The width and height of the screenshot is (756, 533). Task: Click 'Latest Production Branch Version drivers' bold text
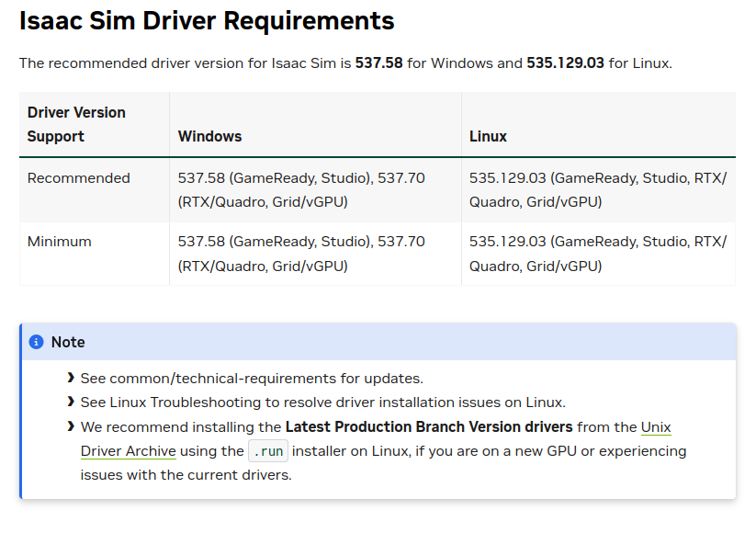tap(429, 427)
